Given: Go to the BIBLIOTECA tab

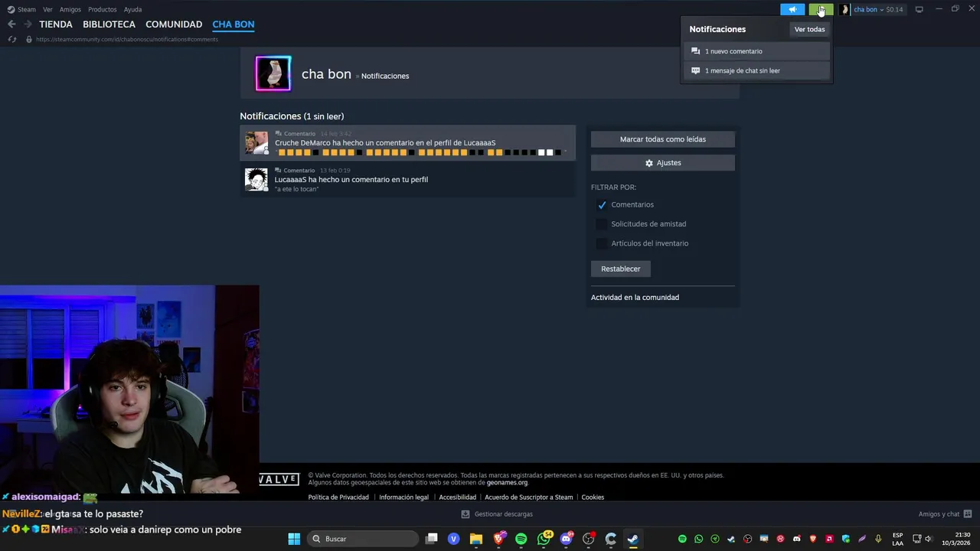Looking at the screenshot, I should tap(109, 24).
